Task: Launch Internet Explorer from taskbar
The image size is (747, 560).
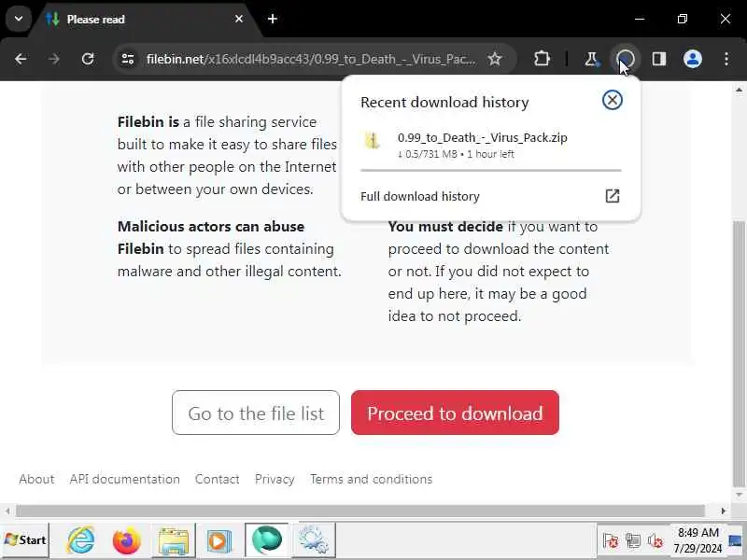Action: (x=80, y=540)
